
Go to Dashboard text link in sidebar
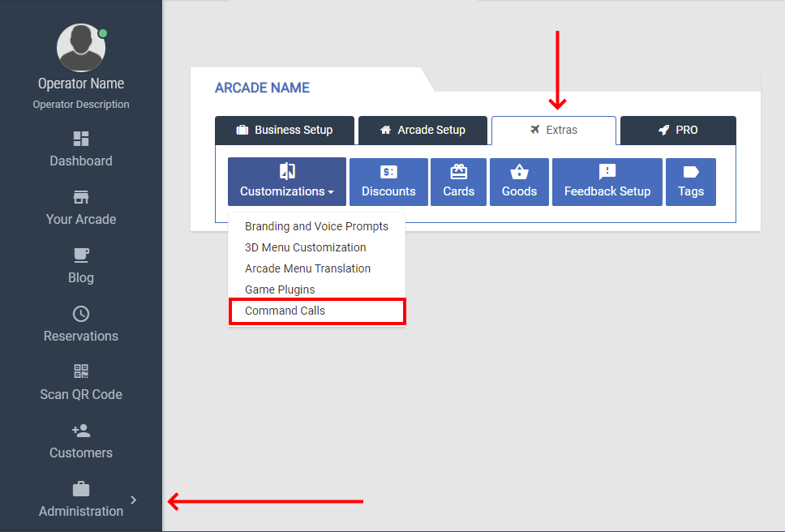tap(81, 161)
